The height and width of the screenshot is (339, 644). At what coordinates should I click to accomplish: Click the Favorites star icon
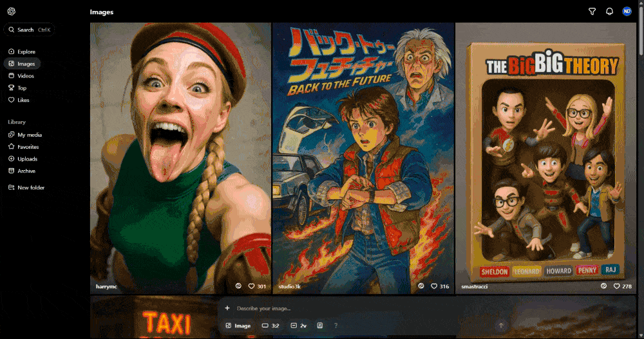pyautogui.click(x=12, y=147)
